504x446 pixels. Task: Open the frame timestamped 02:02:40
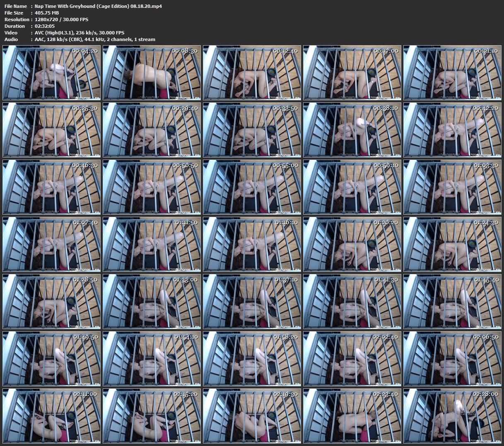click(352, 359)
